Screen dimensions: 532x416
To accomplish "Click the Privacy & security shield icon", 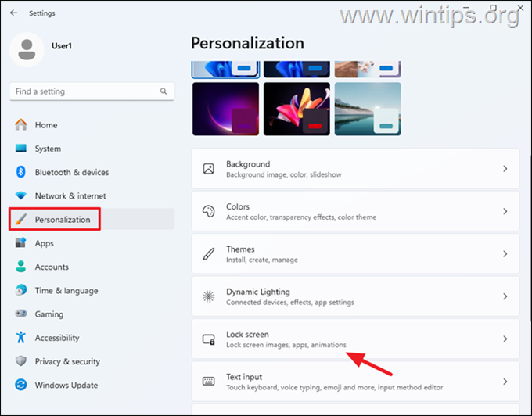I will 20,361.
